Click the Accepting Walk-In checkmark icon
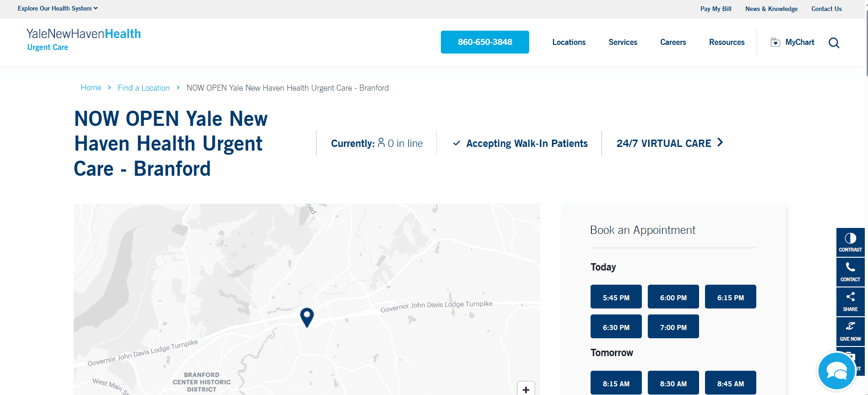868x395 pixels. coord(456,143)
